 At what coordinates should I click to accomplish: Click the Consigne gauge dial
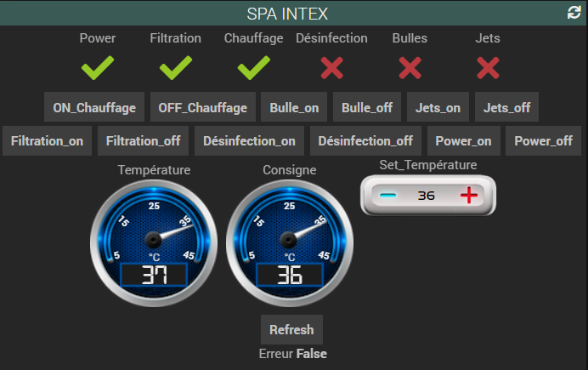(x=289, y=243)
